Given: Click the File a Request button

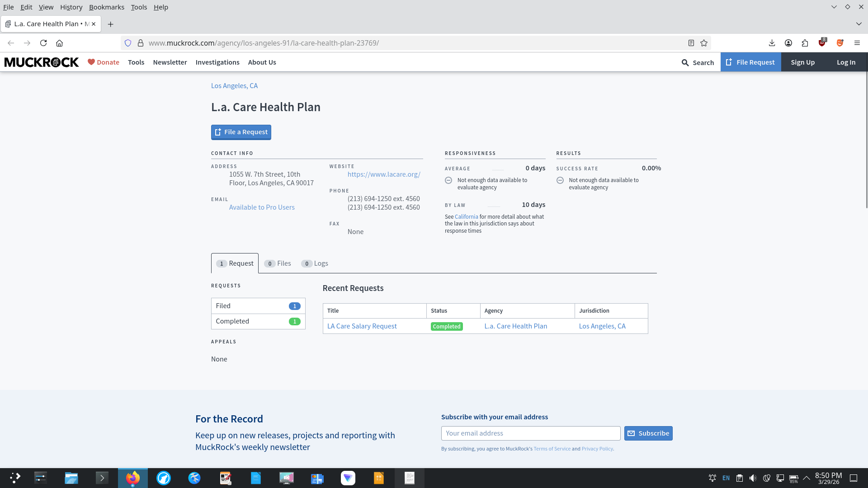Looking at the screenshot, I should coord(241,132).
